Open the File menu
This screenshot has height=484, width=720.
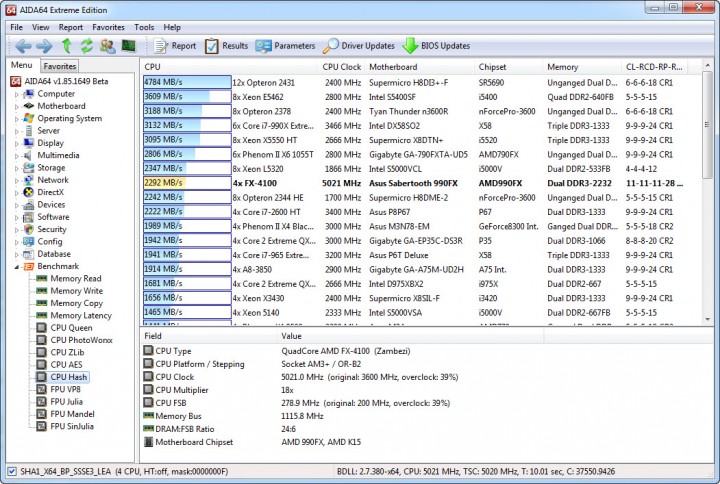(x=17, y=28)
